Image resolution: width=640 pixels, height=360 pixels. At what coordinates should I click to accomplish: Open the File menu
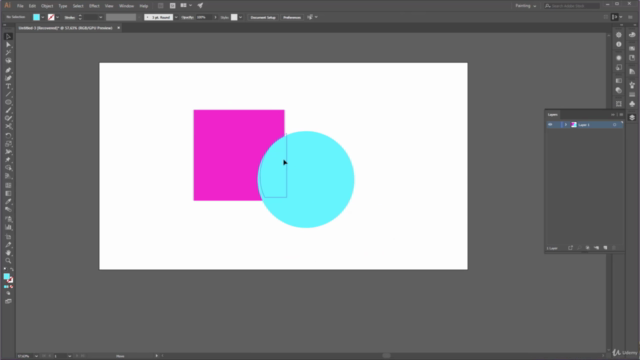(x=20, y=6)
